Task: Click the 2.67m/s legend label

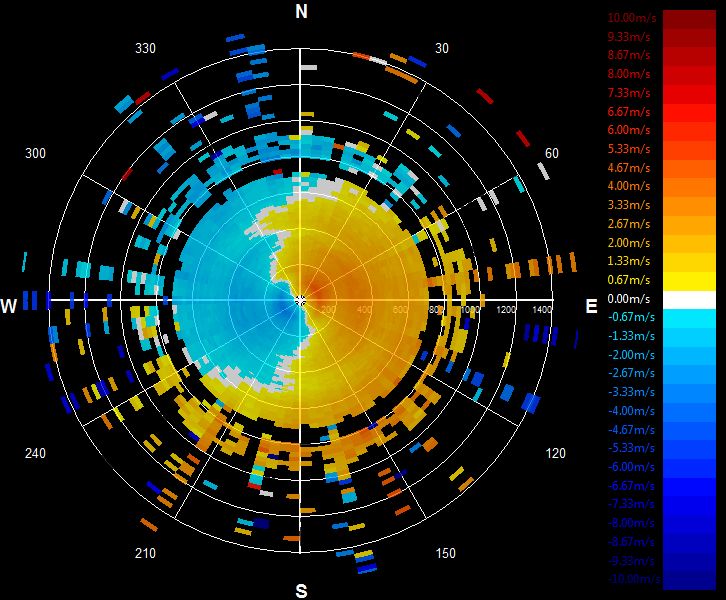Action: coord(629,224)
